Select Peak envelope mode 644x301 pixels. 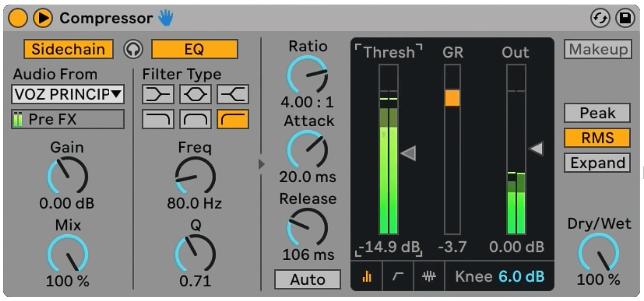[x=597, y=113]
